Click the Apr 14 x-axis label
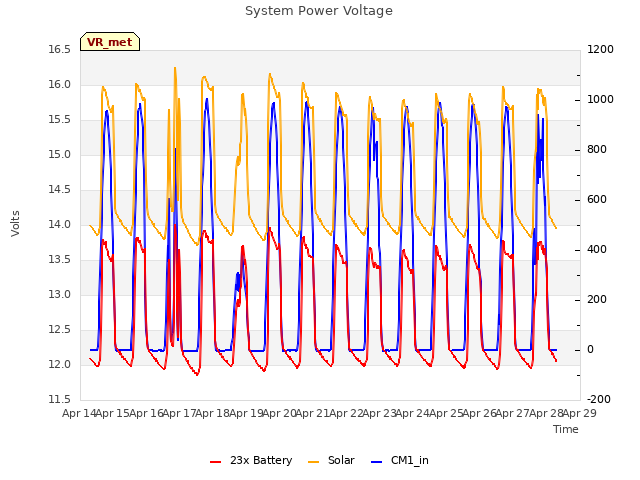Viewport: 640px width, 480px height. (79, 413)
